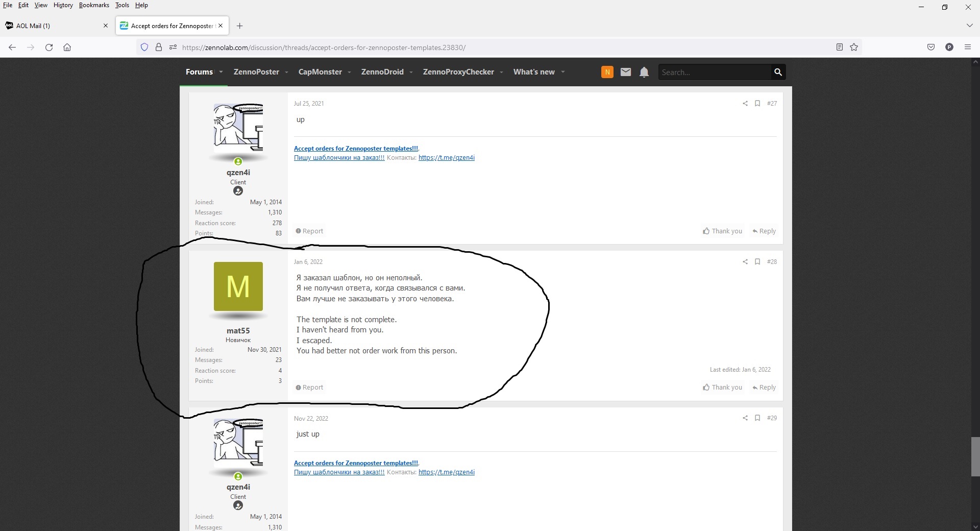This screenshot has width=980, height=531.
Task: Expand the ZennoDroid dropdown arrow
Action: pos(411,73)
